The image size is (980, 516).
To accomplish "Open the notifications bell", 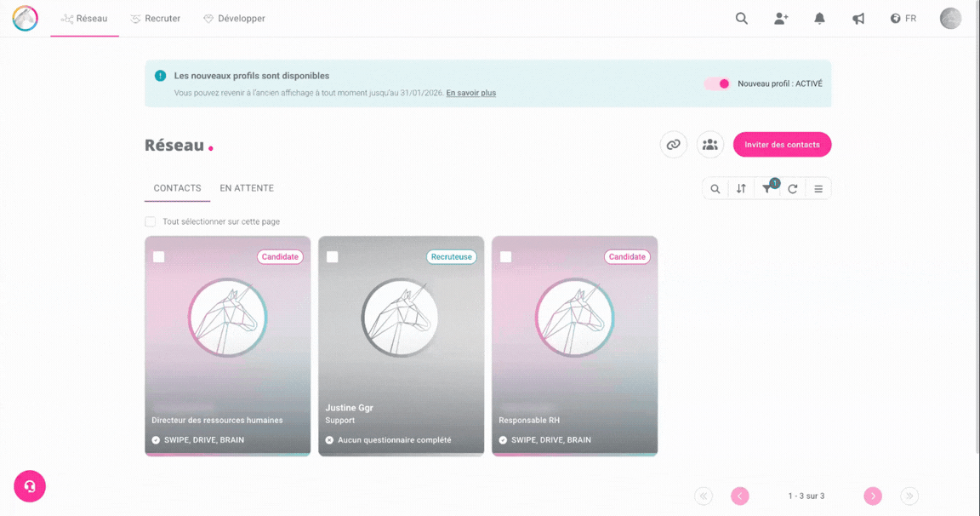I will pyautogui.click(x=819, y=19).
